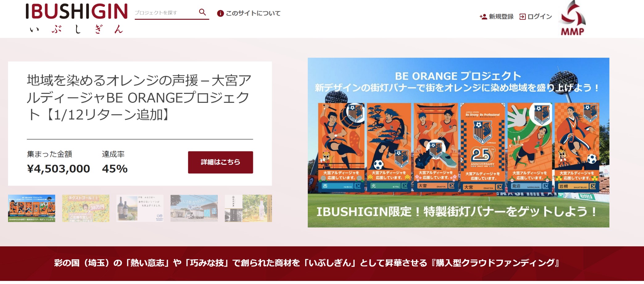
Task: Click the login arrow icon
Action: pos(522,17)
